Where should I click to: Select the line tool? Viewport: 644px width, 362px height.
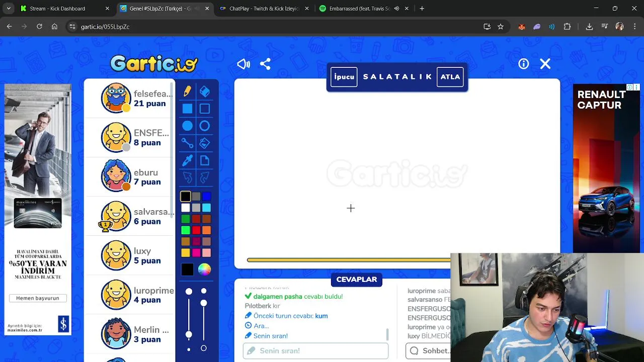pos(187,143)
